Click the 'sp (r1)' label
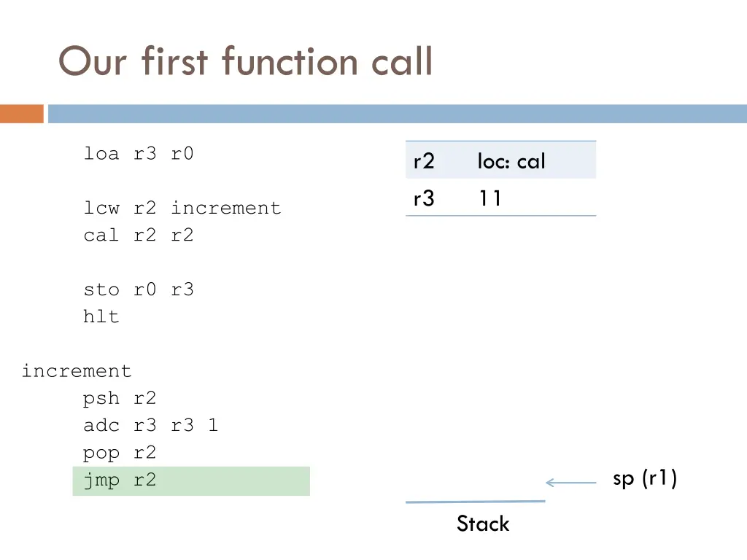 [x=645, y=478]
